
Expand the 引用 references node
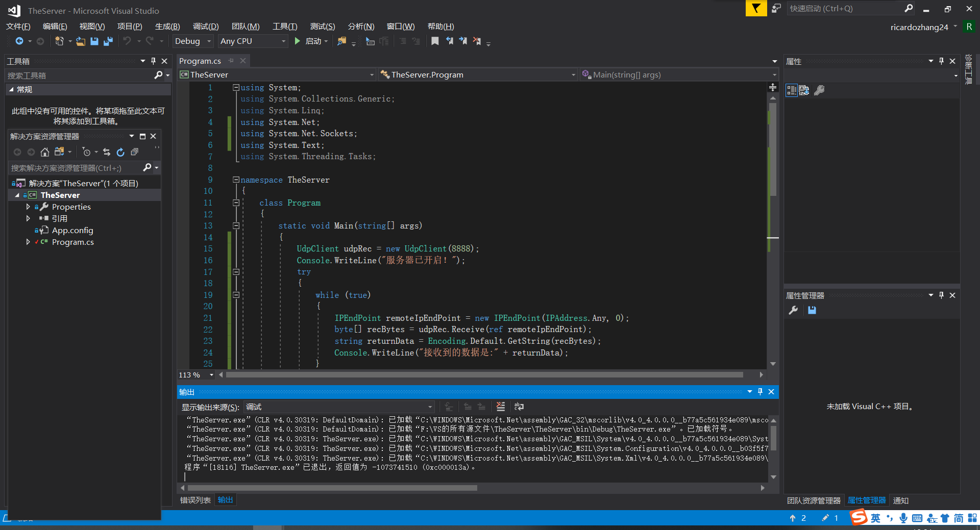tap(28, 218)
